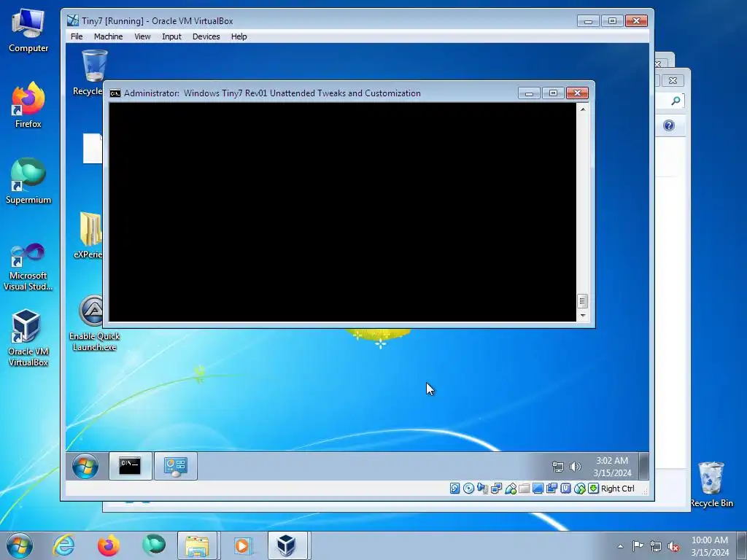
Task: Click the recording status icon in VirtualBox
Action: point(551,489)
